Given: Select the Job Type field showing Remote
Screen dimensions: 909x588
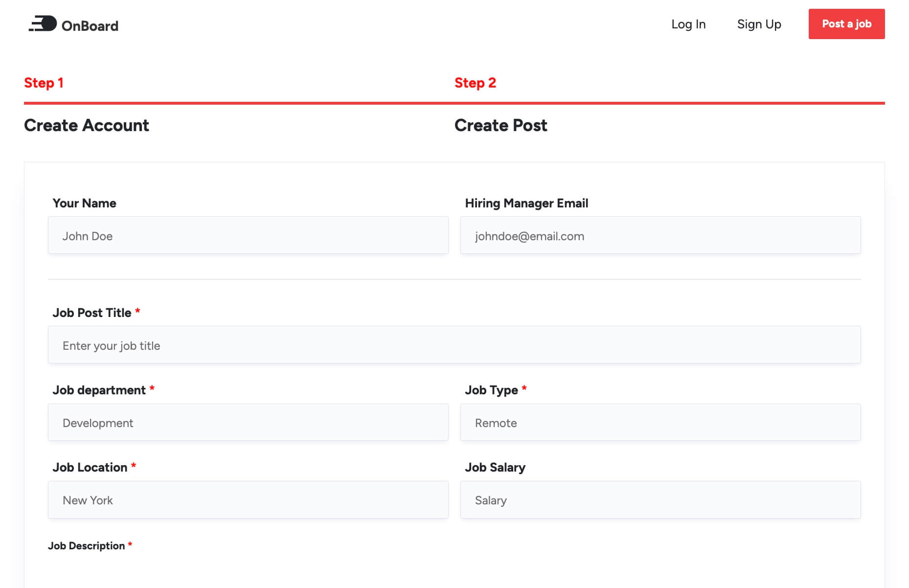Looking at the screenshot, I should (x=660, y=422).
